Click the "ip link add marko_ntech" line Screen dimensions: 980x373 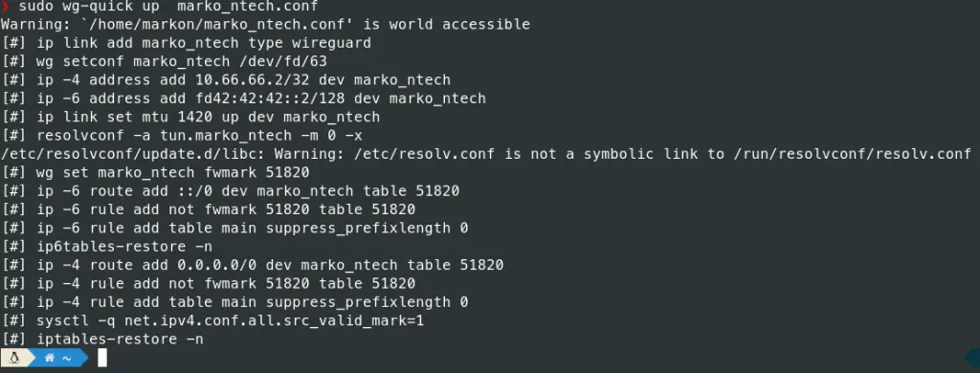(x=186, y=43)
